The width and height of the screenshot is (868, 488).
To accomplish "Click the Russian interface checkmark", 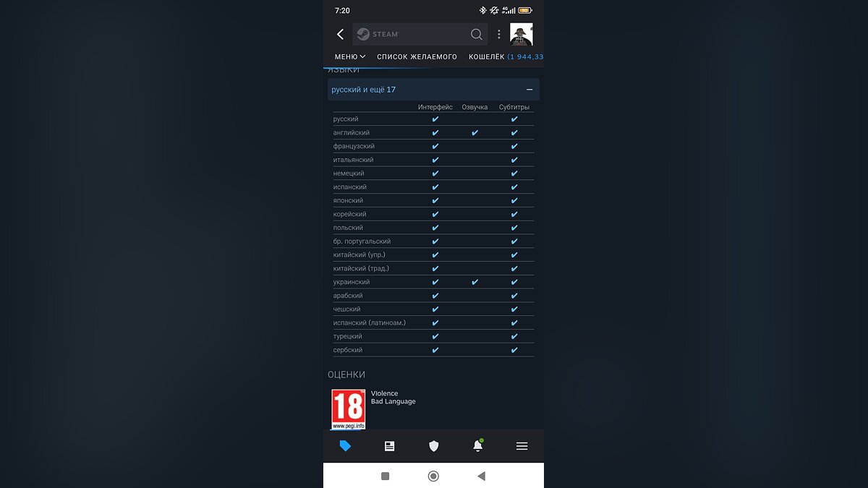I will point(435,119).
